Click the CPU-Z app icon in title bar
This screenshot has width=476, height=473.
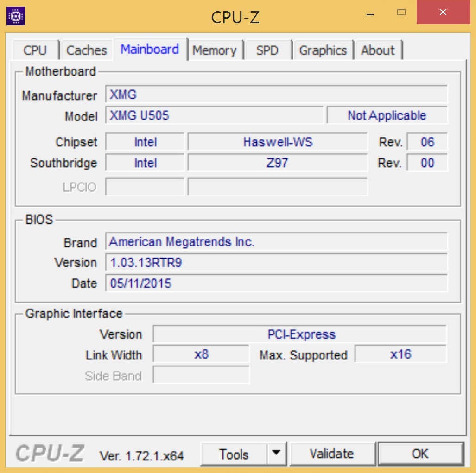pos(16,16)
